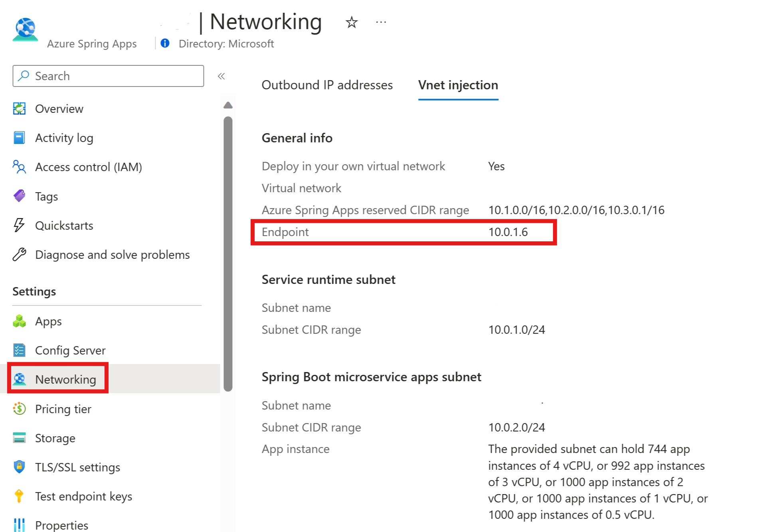
Task: Click 'Directory: Microsoft' text
Action: (x=226, y=43)
